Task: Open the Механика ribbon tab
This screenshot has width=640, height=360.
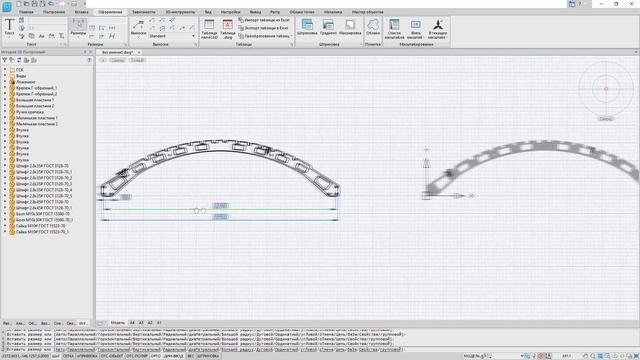Action: pyautogui.click(x=333, y=12)
